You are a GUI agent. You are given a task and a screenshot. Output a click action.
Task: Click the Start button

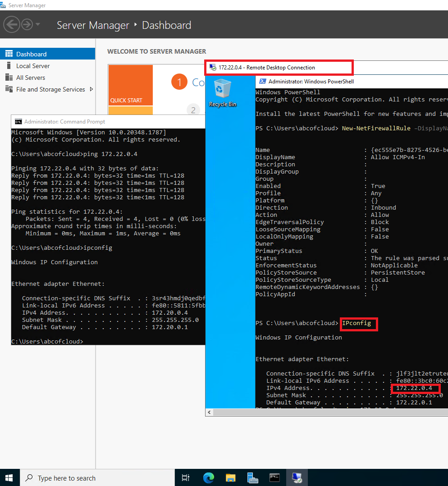pos(9,477)
